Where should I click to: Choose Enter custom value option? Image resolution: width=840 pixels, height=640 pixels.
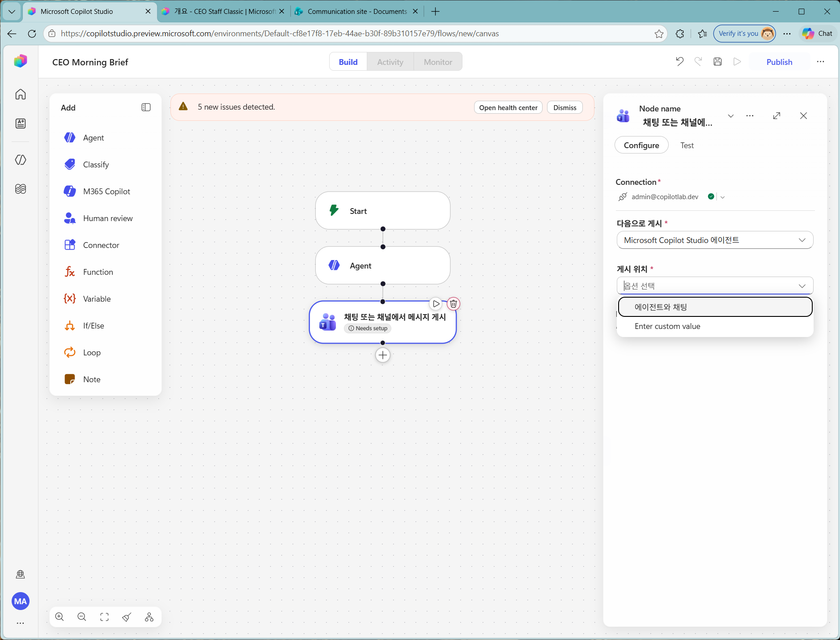(x=715, y=326)
